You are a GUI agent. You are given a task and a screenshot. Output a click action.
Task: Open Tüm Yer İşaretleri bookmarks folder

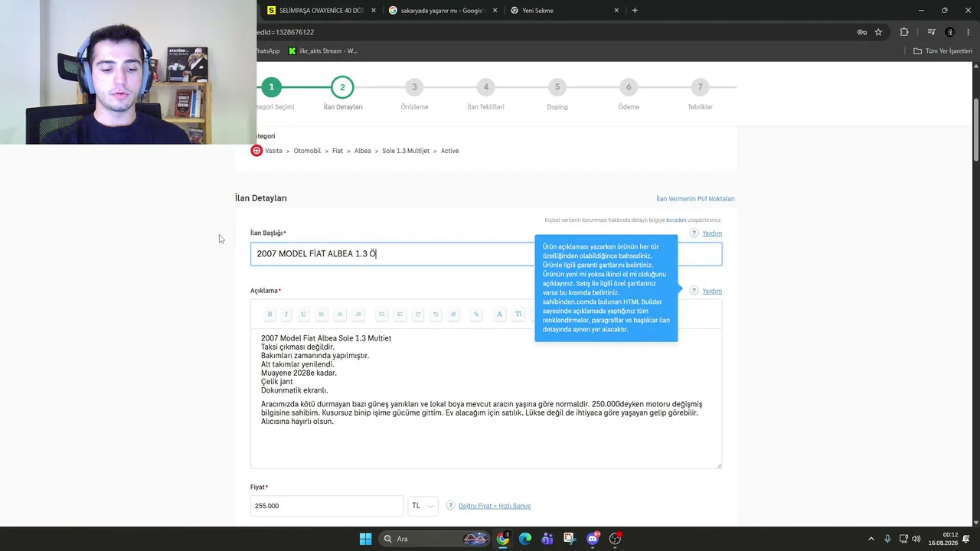pos(943,51)
